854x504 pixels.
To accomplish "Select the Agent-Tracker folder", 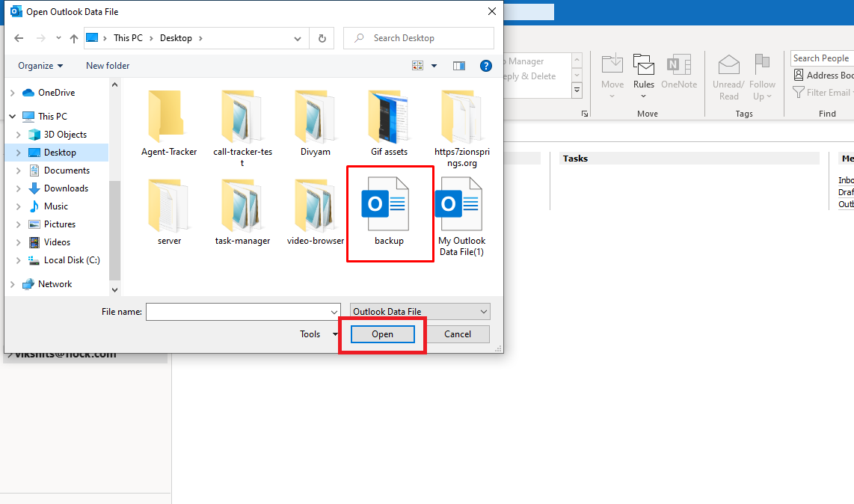I will click(x=169, y=123).
